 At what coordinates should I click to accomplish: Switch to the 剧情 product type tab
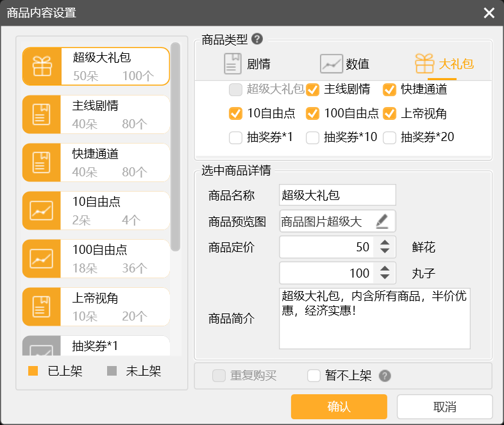pos(247,64)
